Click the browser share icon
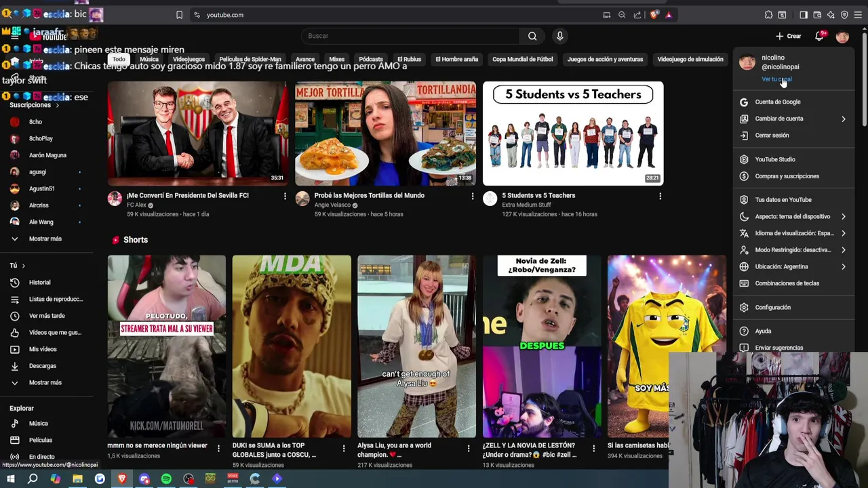 [637, 15]
